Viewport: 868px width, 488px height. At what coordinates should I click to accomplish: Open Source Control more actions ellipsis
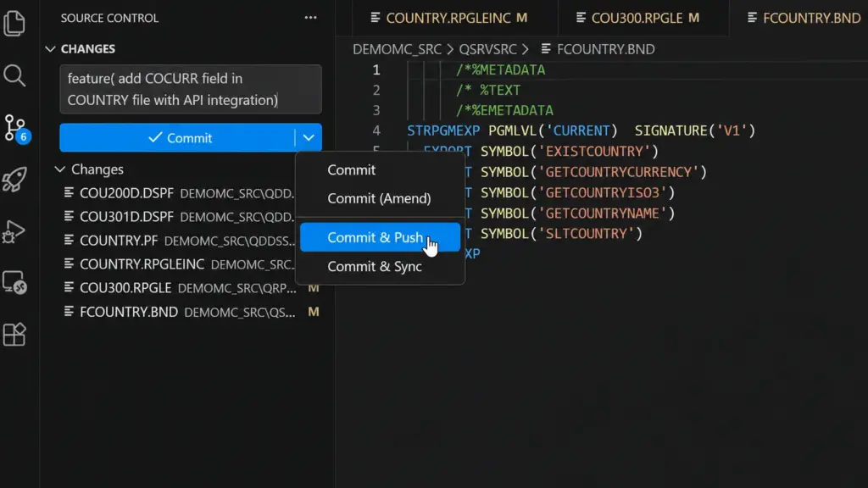click(310, 18)
